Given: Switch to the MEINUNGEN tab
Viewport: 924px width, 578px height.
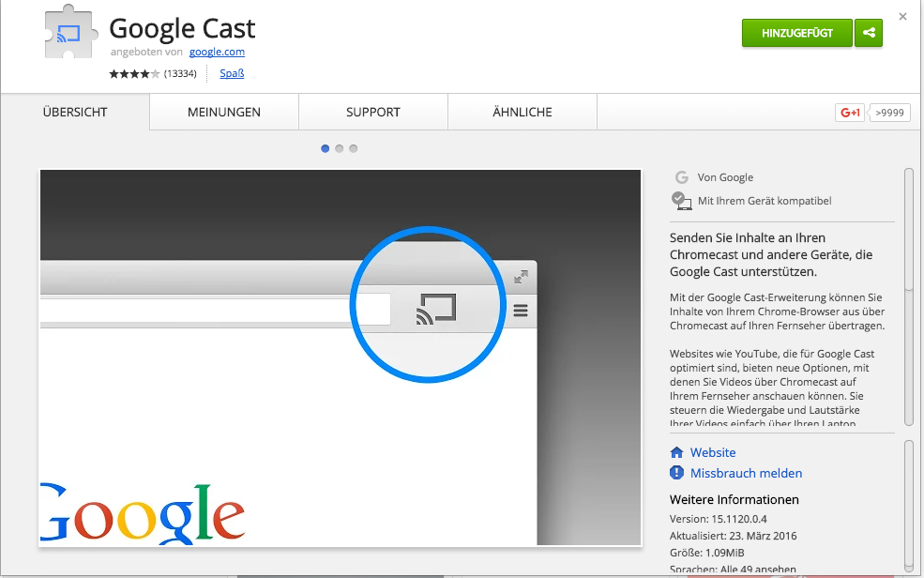Looking at the screenshot, I should point(224,112).
